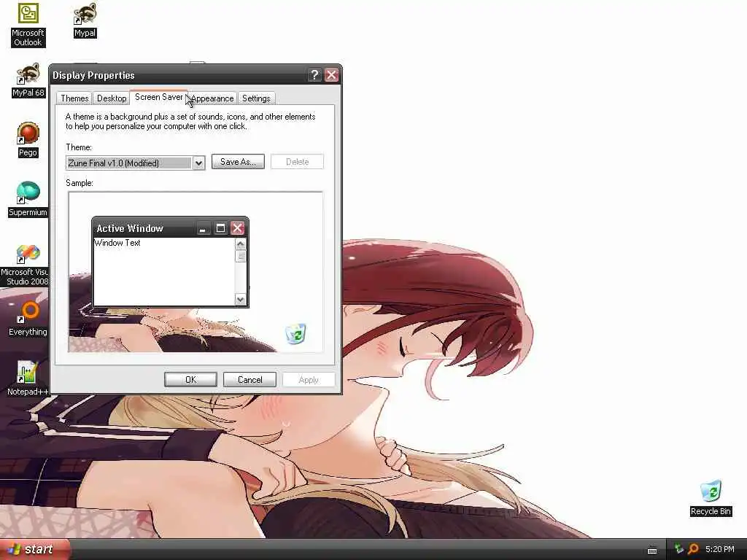Select the Mypal desktop shortcut
747x560 pixels.
pyautogui.click(x=85, y=20)
